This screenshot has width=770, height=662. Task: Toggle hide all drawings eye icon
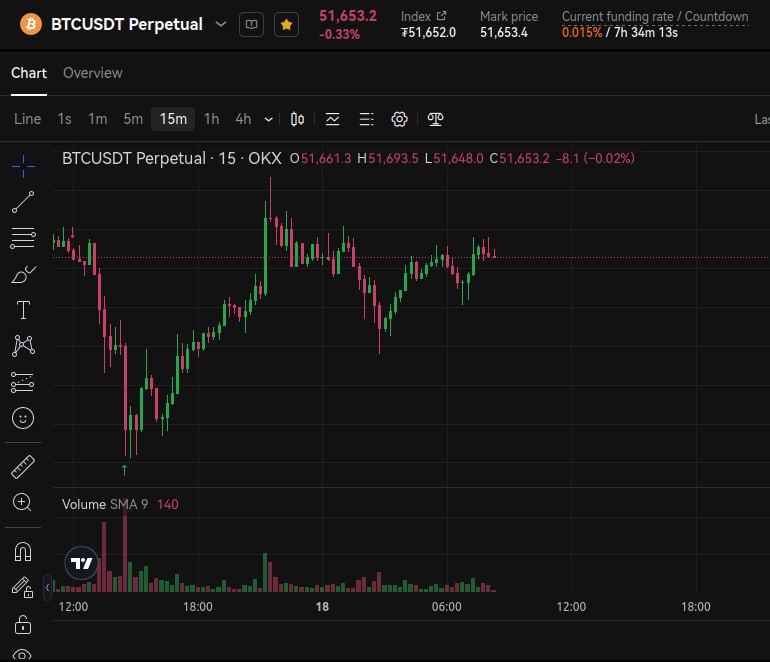23,655
